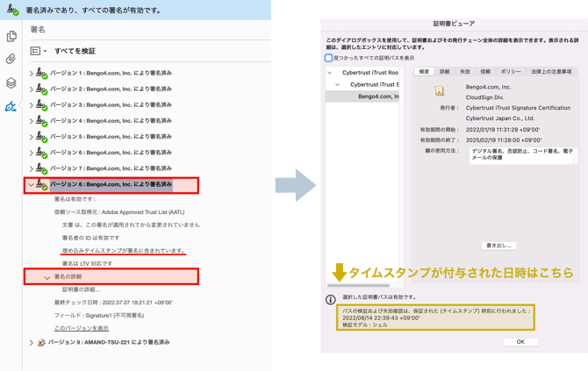Viewport: 588px width, 371px height.
Task: Collapse Cybertrust iTrust Root certificate node
Action: click(330, 73)
